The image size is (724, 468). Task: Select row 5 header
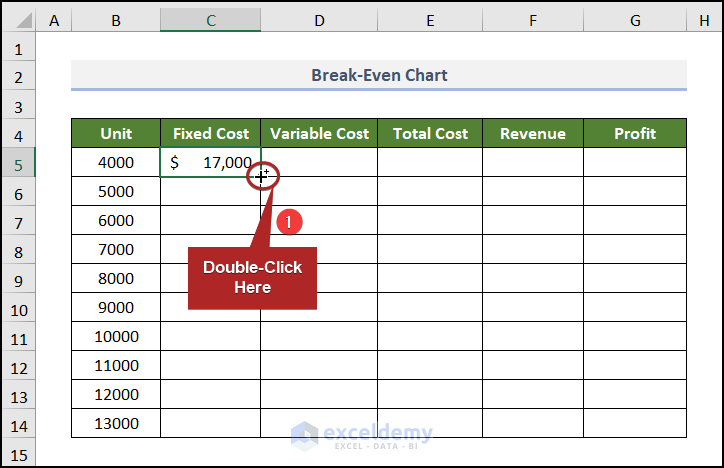[x=18, y=162]
